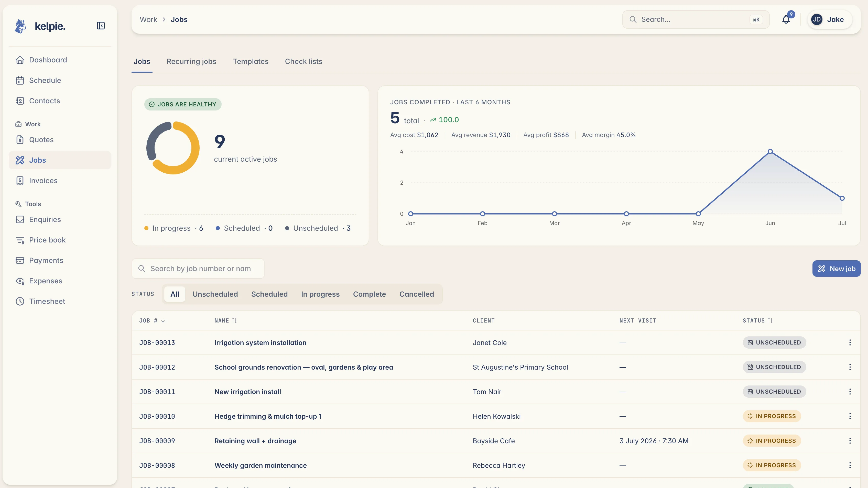The width and height of the screenshot is (868, 488).
Task: Sort by Status column
Action: [x=758, y=321]
